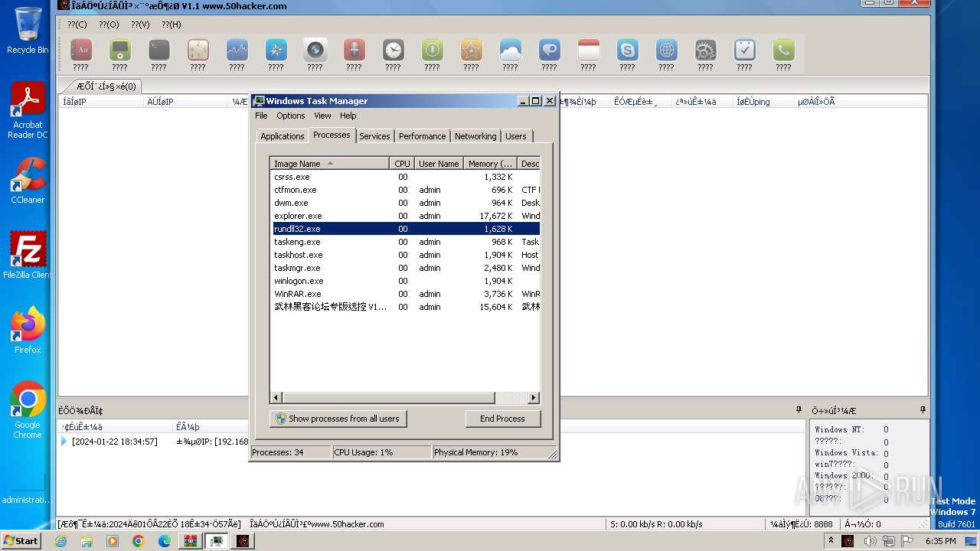
Task: Click the green phone toolbar icon
Action: coord(784,51)
